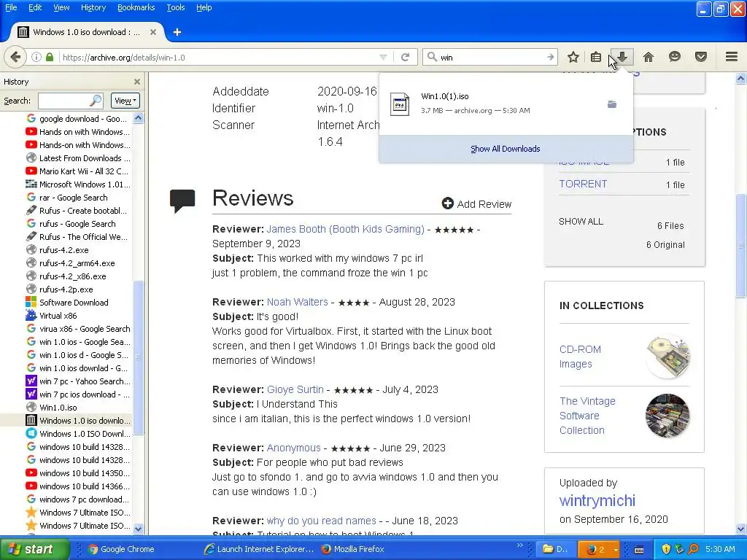Go to the Home page icon
The height and width of the screenshot is (560, 747).
(649, 57)
